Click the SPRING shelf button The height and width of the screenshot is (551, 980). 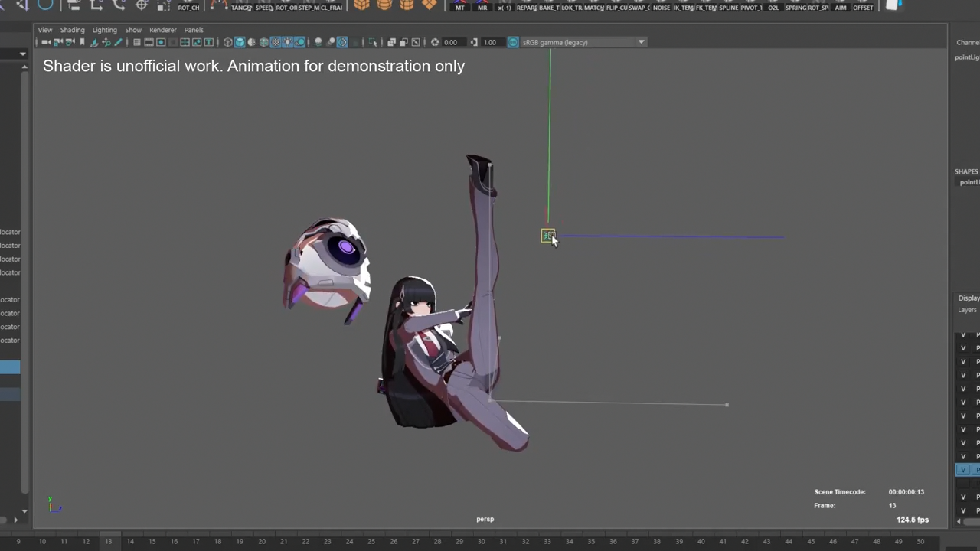click(x=795, y=6)
